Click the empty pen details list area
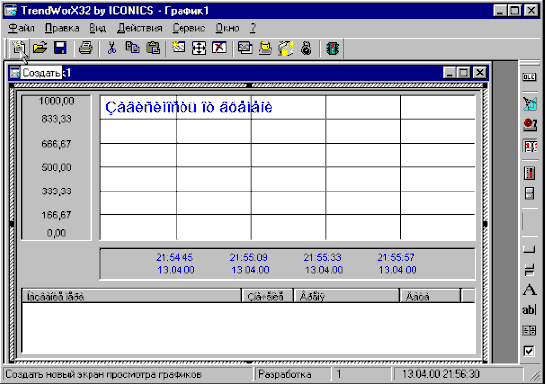Image resolution: width=546 pixels, height=386 pixels. click(x=249, y=328)
